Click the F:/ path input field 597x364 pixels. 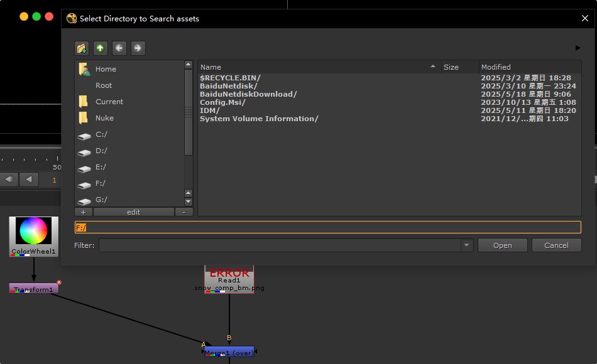tap(327, 227)
